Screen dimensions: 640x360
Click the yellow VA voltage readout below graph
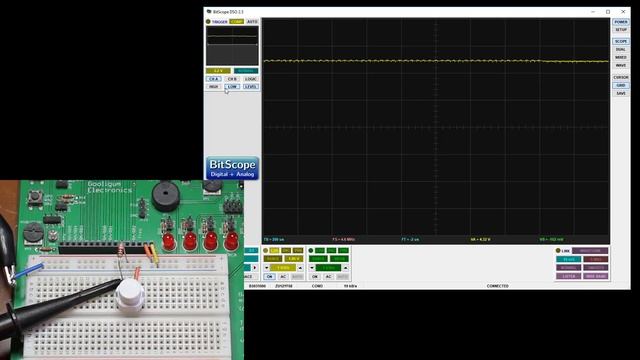coord(480,240)
